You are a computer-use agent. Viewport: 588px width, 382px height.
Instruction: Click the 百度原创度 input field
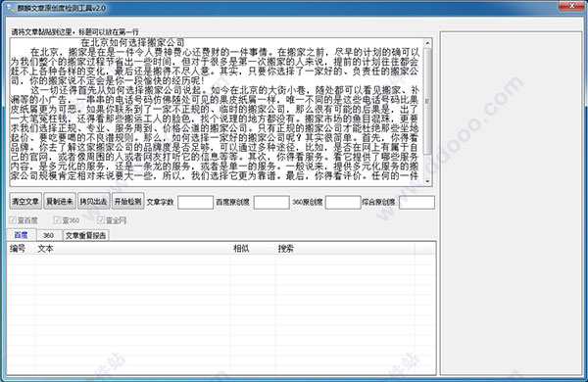click(x=271, y=203)
